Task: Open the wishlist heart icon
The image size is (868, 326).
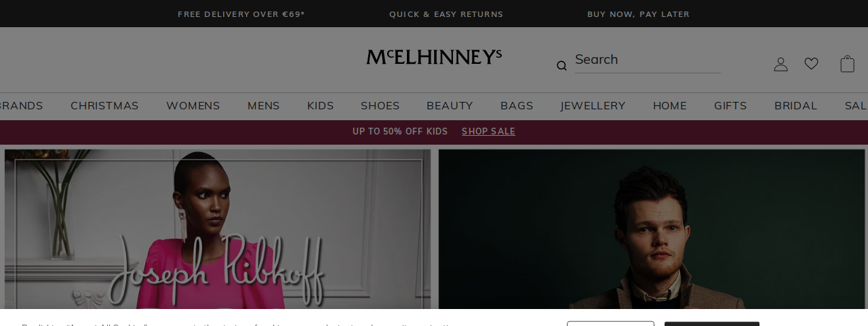Action: tap(811, 64)
